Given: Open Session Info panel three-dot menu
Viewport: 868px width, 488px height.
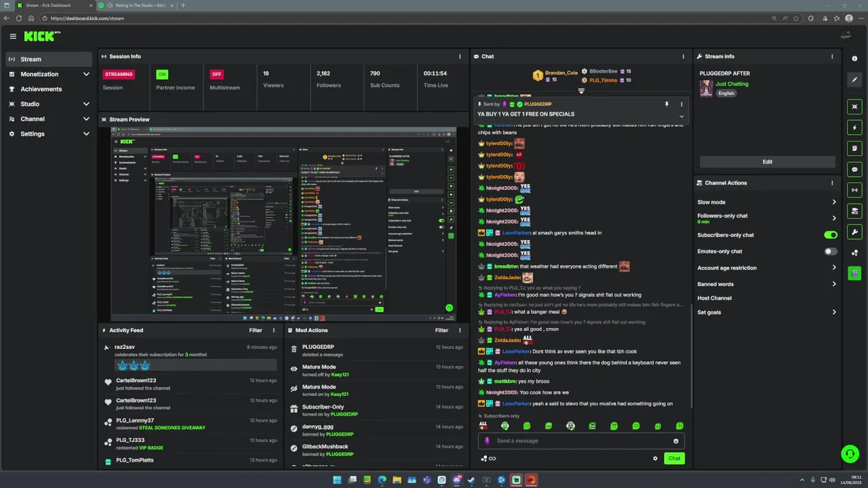Looking at the screenshot, I should tap(460, 56).
